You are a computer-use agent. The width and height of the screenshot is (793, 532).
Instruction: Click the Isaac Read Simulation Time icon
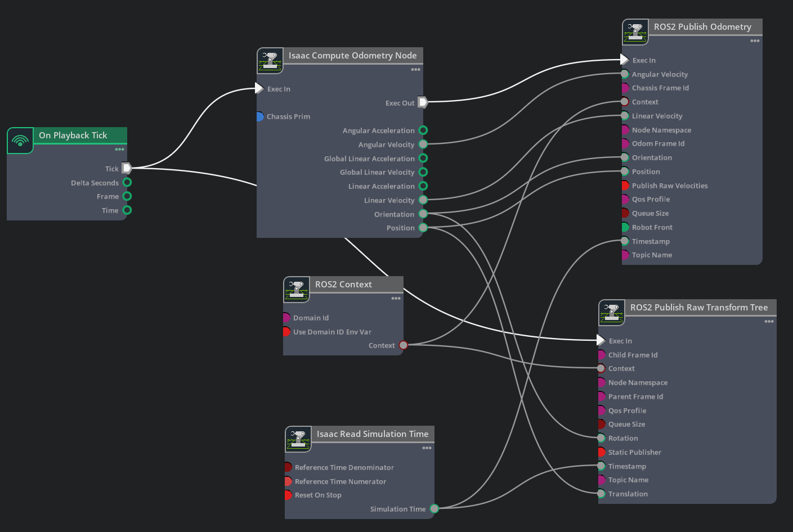298,439
